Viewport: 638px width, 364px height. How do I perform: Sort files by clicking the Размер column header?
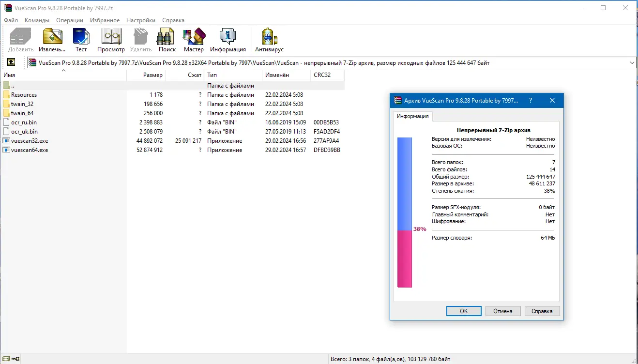pos(152,75)
